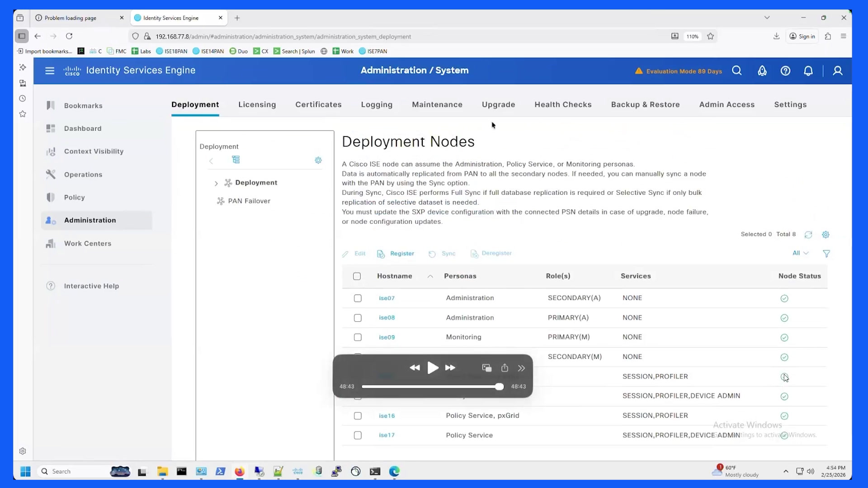Viewport: 868px width, 488px height.
Task: Check the checkbox for ise17 row
Action: 358,436
